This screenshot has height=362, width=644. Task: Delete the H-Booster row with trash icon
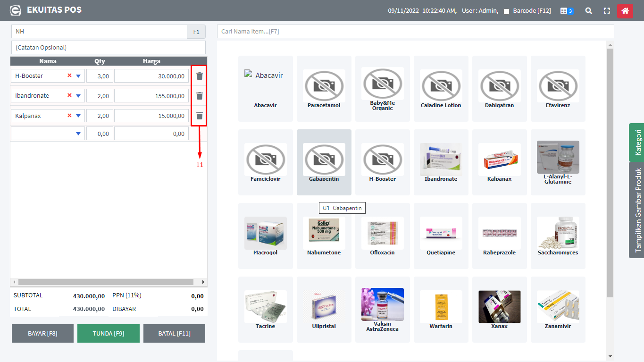tap(200, 76)
